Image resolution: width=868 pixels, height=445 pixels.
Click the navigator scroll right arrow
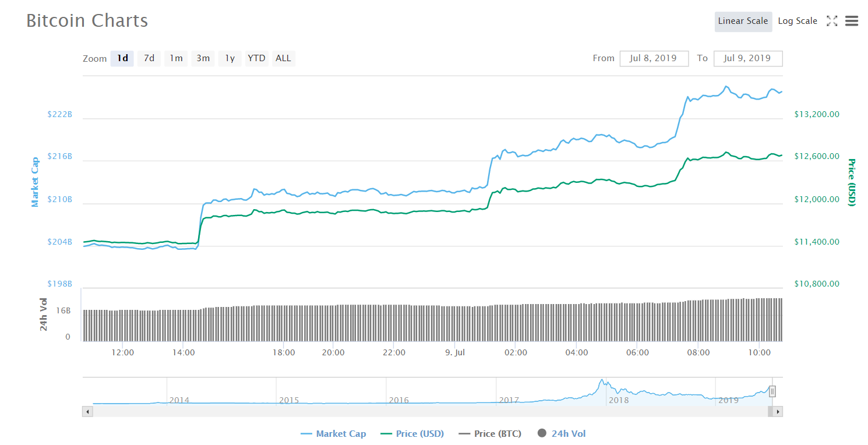778,412
